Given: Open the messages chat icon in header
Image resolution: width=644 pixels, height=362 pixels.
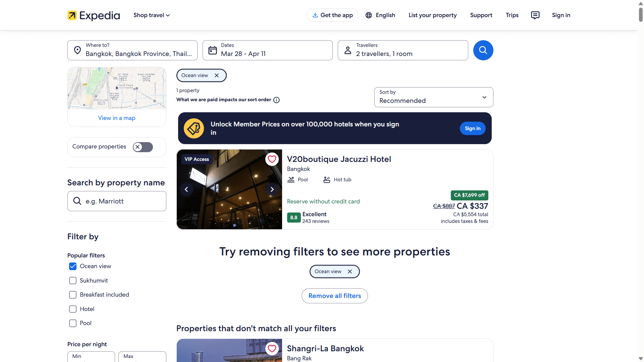Looking at the screenshot, I should click(535, 15).
